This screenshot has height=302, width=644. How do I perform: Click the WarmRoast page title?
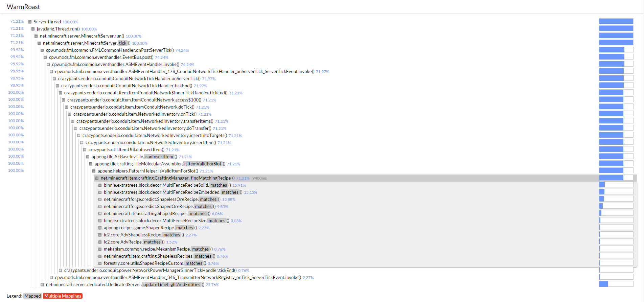pyautogui.click(x=23, y=7)
